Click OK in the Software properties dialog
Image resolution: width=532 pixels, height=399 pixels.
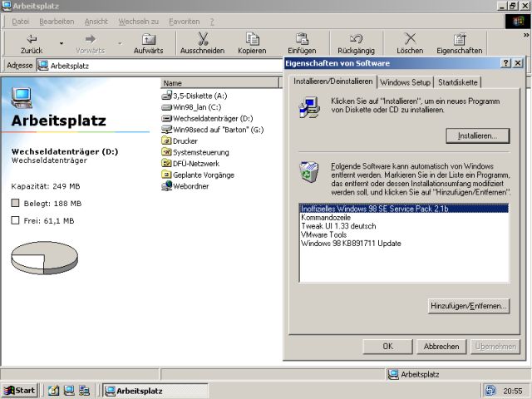point(388,347)
